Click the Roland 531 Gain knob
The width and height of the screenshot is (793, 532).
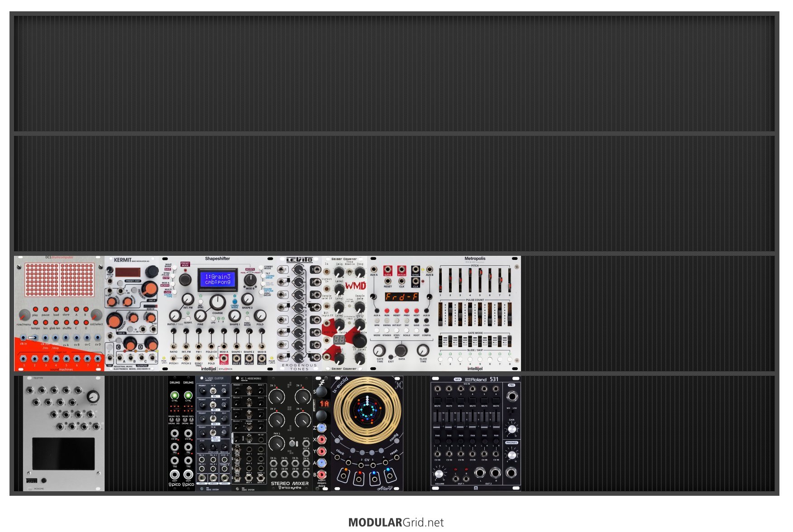pyautogui.click(x=512, y=428)
